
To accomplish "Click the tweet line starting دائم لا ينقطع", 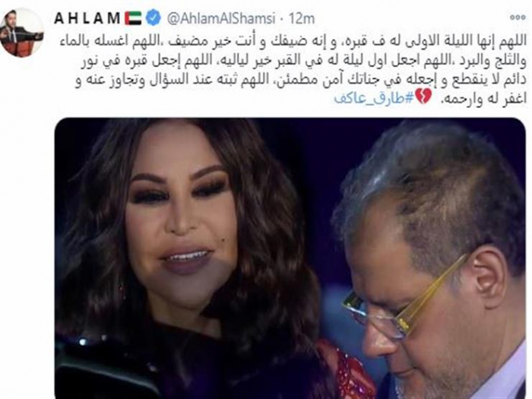I will (x=301, y=80).
